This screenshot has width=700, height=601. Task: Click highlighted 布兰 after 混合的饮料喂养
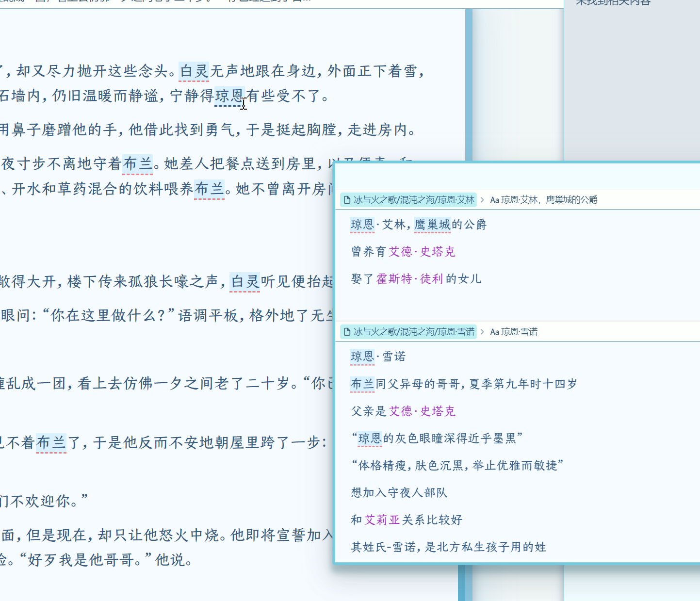click(209, 189)
